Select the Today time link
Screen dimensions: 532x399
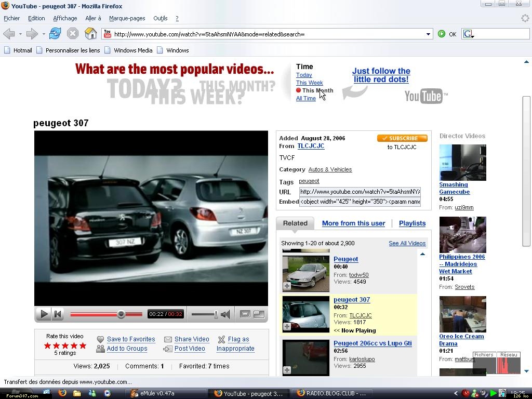(304, 75)
